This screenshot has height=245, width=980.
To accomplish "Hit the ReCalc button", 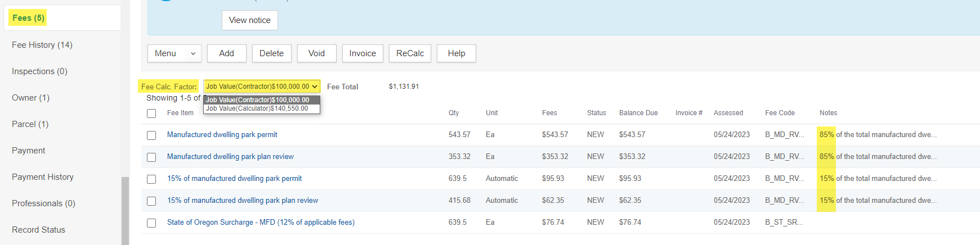I will click(x=410, y=53).
